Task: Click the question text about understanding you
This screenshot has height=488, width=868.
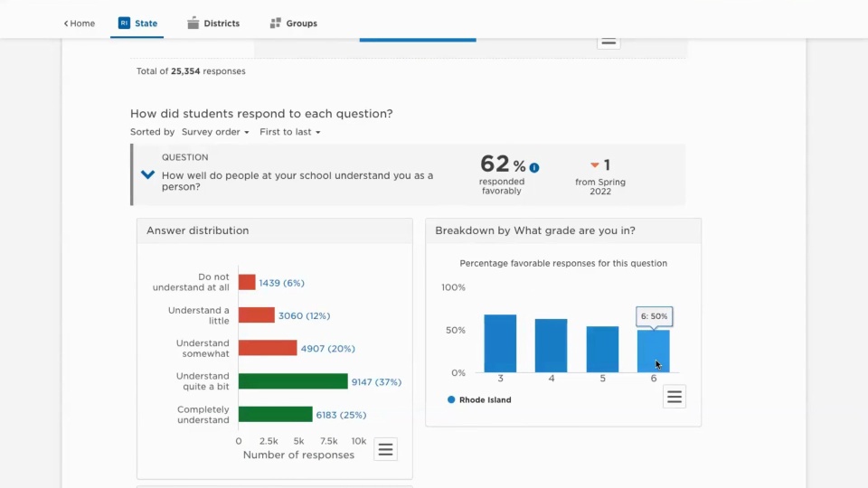Action: (297, 181)
